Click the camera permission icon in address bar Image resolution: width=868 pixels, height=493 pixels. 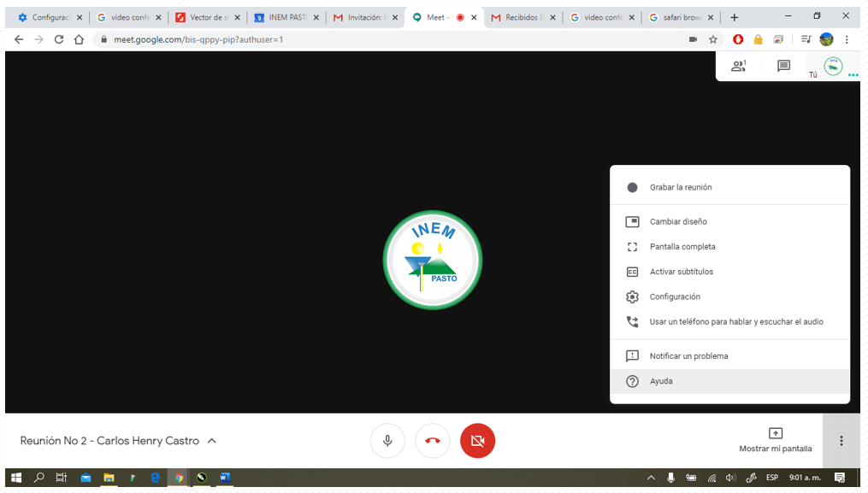pyautogui.click(x=693, y=39)
